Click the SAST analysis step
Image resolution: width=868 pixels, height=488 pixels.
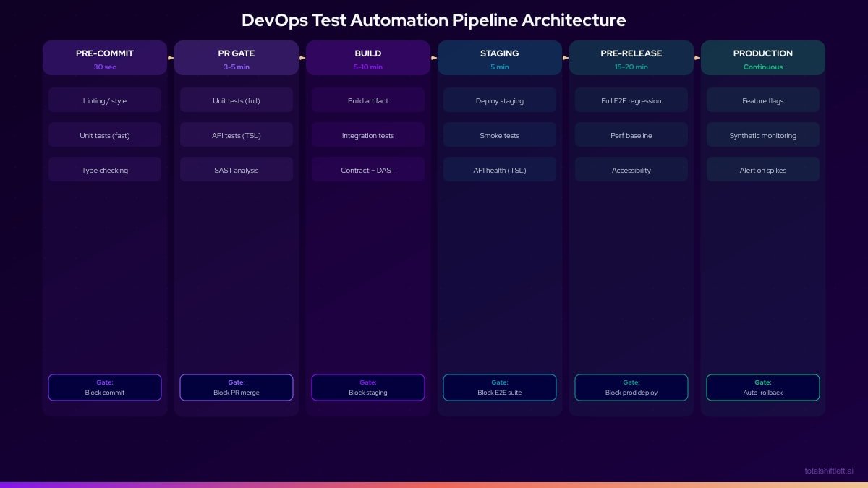pos(237,170)
